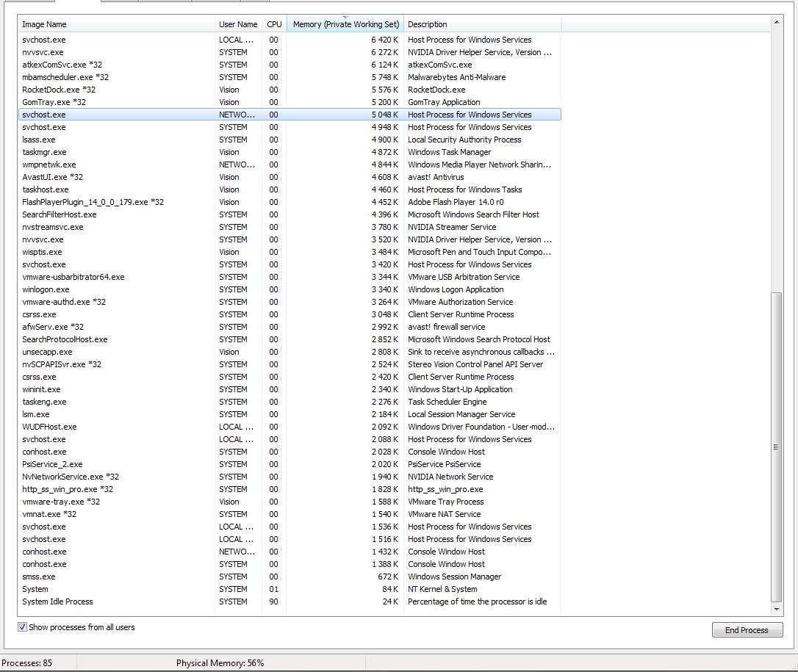Click the scrollbar down arrow
This screenshot has height=672, width=798.
click(777, 610)
